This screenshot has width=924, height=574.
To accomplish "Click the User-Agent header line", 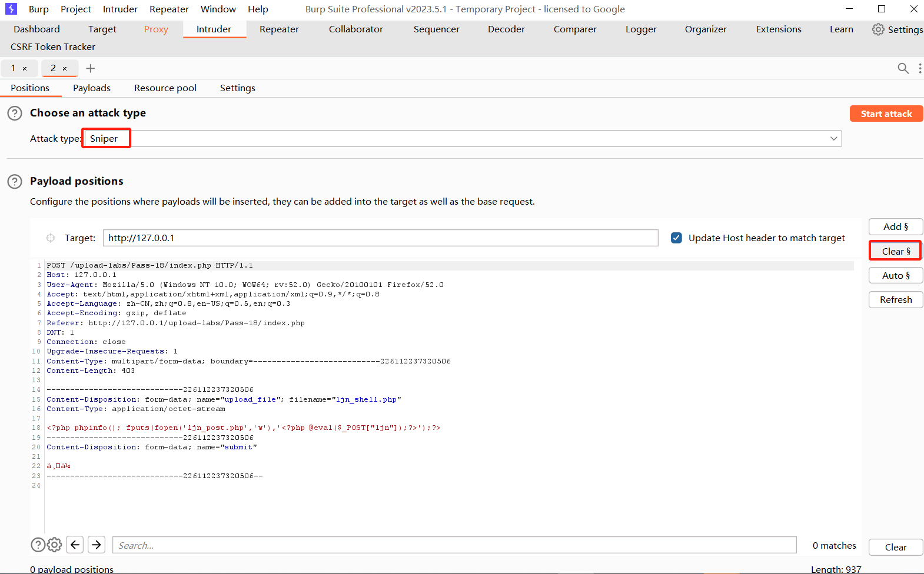I will tap(245, 285).
